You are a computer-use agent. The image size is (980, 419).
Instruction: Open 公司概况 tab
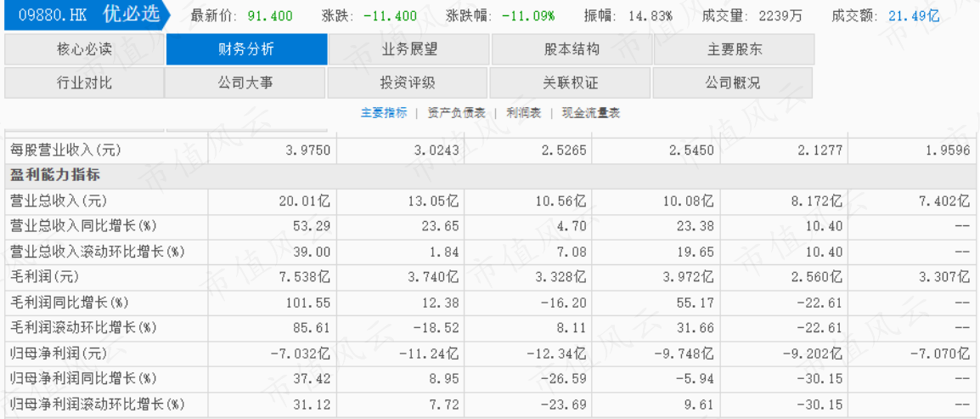733,82
